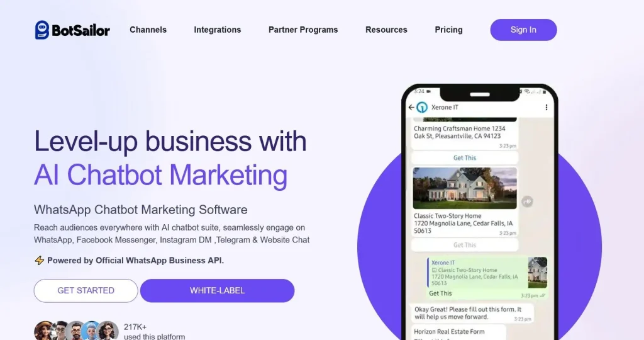Open the three-dot menu in chat header

tap(547, 107)
